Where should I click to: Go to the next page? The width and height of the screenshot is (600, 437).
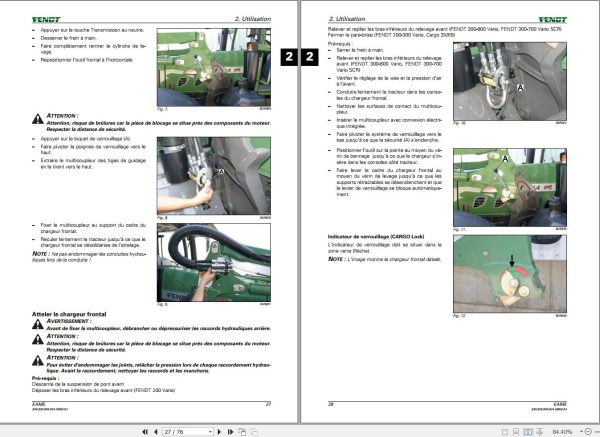(x=219, y=432)
